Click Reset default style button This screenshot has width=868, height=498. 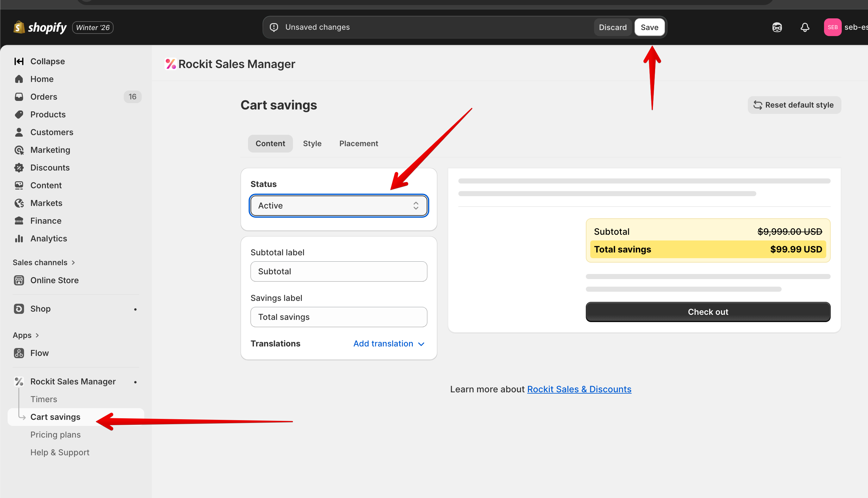click(794, 105)
